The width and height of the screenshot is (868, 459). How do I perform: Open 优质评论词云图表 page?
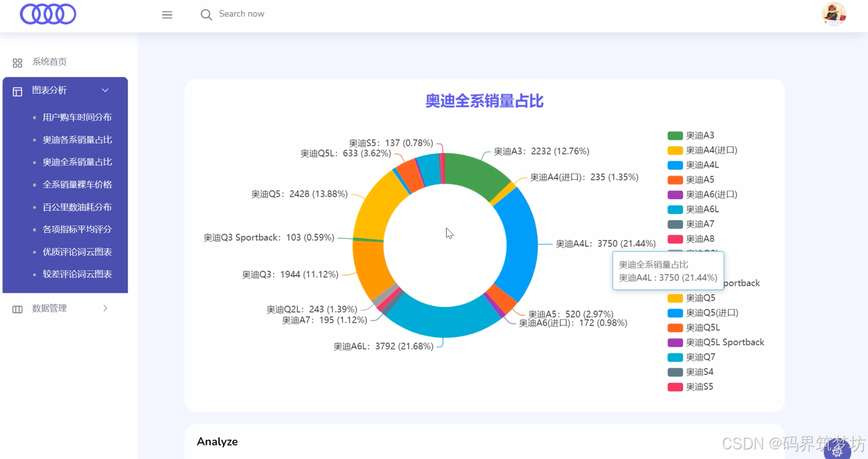[x=77, y=252]
